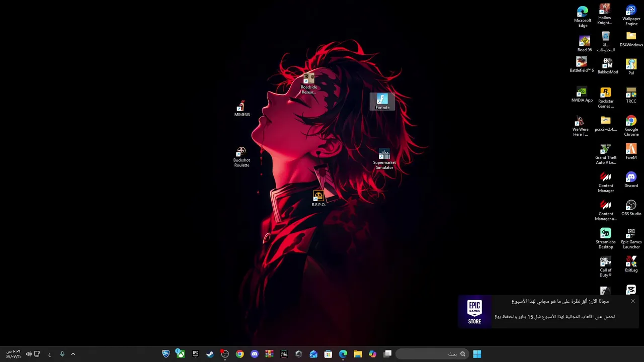
Task: Open Rocket League icon on the taskbar
Action: coord(166,354)
